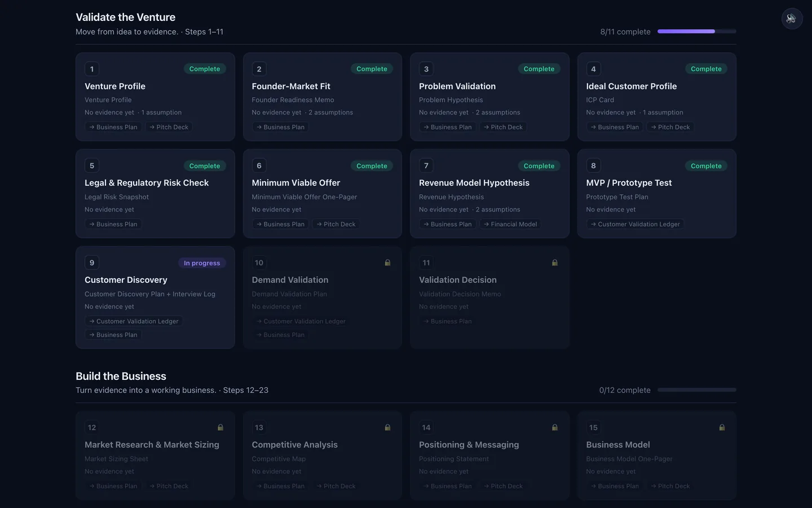Click step number 9 badge
The image size is (812, 508).
[92, 262]
